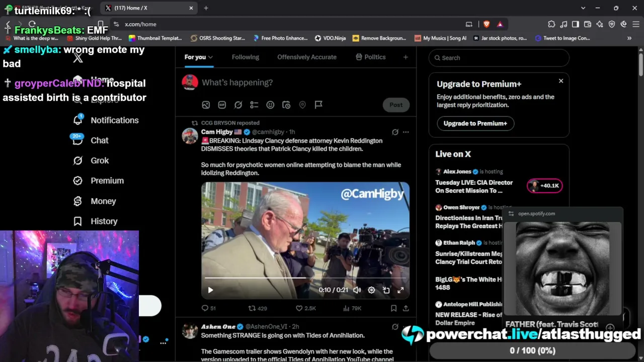The height and width of the screenshot is (362, 644).
Task: Mute the Cam Higby video
Action: (357, 290)
